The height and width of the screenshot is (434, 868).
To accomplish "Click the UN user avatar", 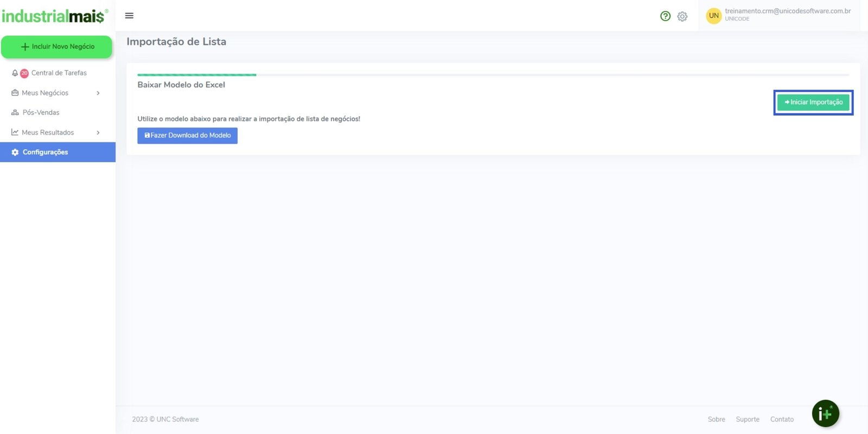I will pyautogui.click(x=713, y=16).
